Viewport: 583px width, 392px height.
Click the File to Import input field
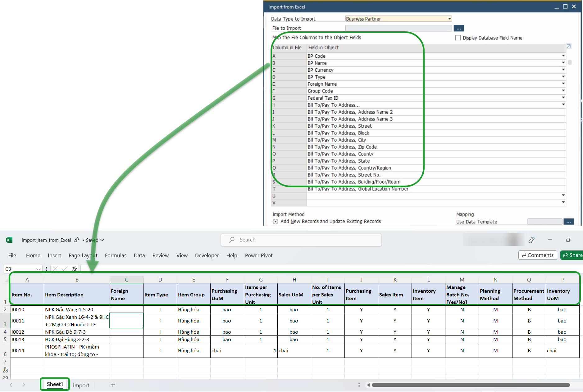click(x=399, y=28)
